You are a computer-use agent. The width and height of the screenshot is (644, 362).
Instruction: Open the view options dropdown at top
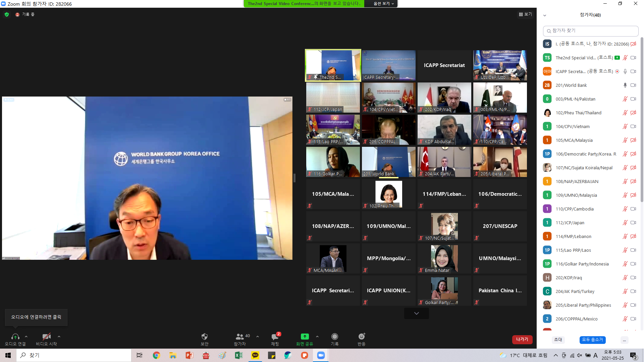point(383,4)
